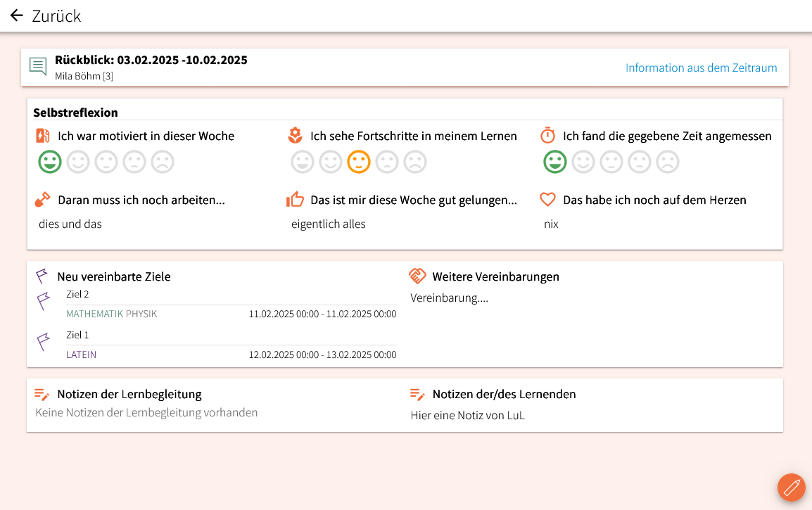The image size is (812, 510).
Task: Click the 'dies und das' answer
Action: coord(70,224)
